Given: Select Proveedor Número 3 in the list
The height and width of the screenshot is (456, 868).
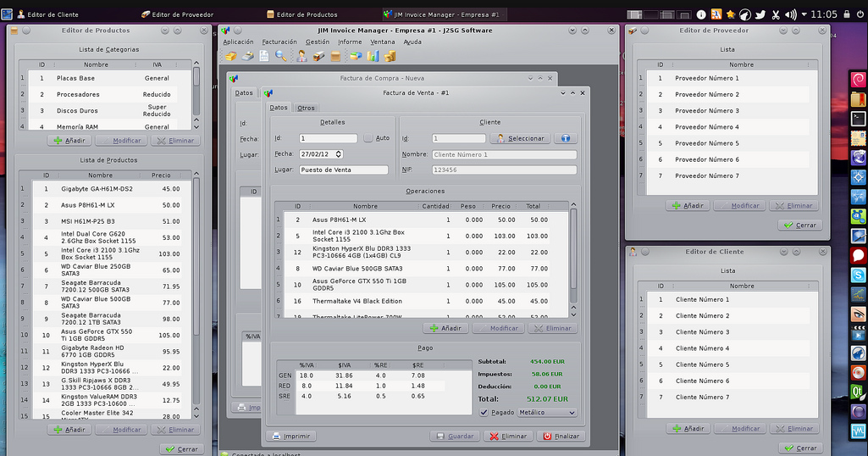Looking at the screenshot, I should (706, 111).
